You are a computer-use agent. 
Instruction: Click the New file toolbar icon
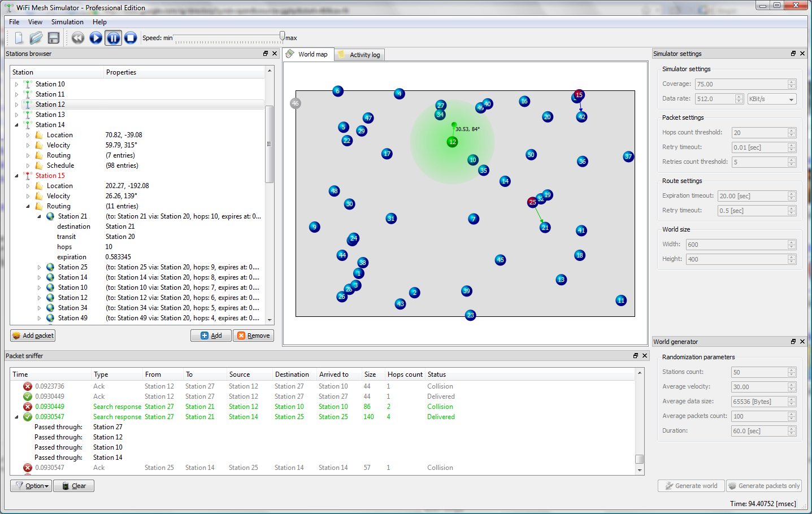pos(19,38)
